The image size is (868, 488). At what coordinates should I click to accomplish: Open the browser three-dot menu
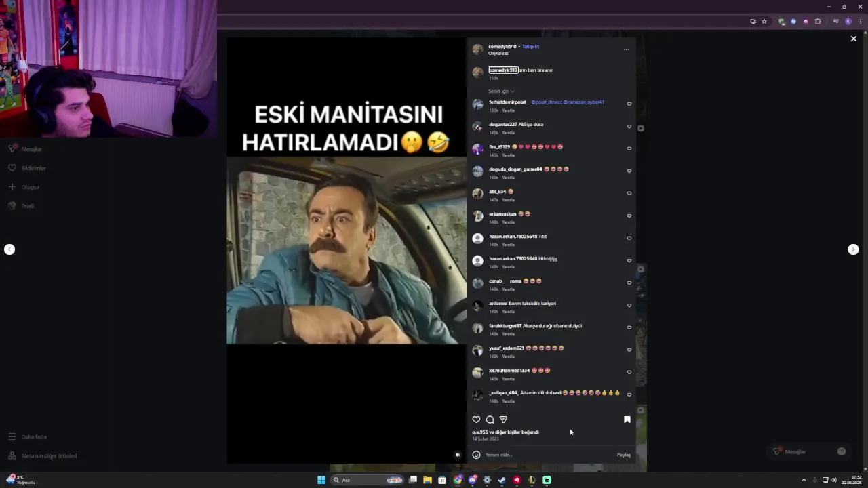859,21
